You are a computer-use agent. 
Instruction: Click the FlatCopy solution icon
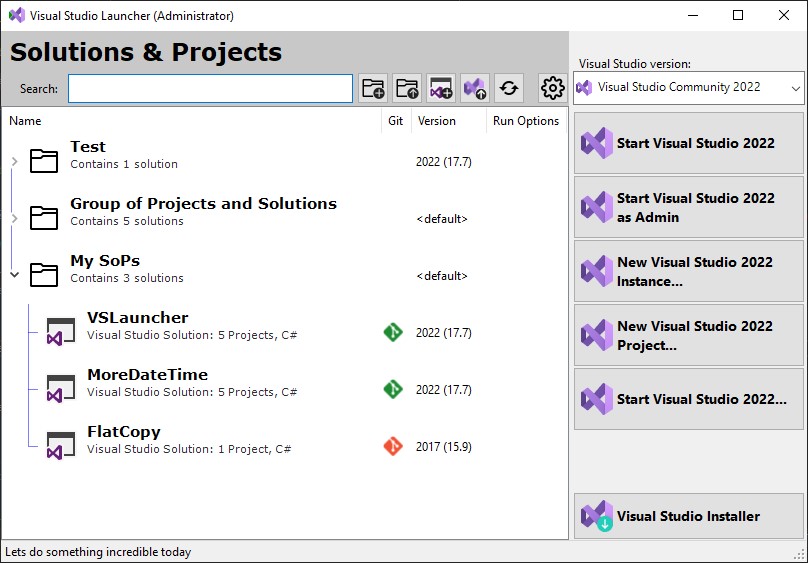(61, 446)
